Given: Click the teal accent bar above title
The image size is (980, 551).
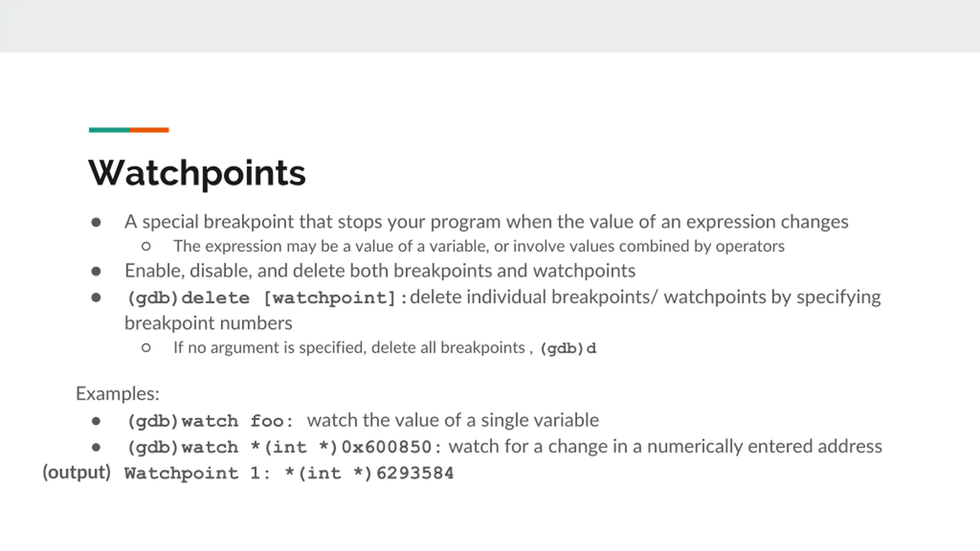Looking at the screenshot, I should [109, 130].
